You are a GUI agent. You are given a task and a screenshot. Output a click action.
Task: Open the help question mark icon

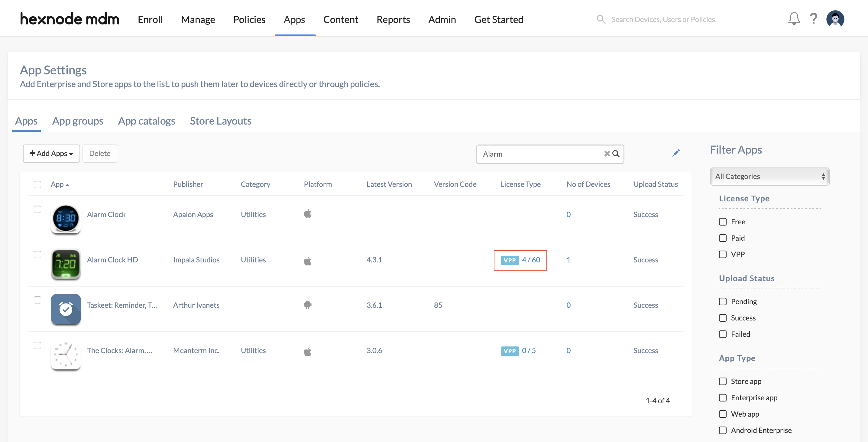pyautogui.click(x=813, y=19)
